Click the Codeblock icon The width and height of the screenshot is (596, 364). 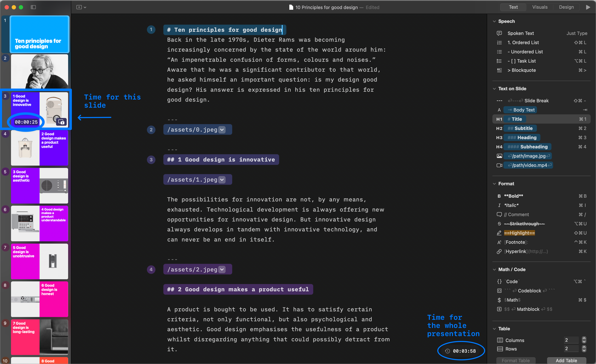point(499,291)
